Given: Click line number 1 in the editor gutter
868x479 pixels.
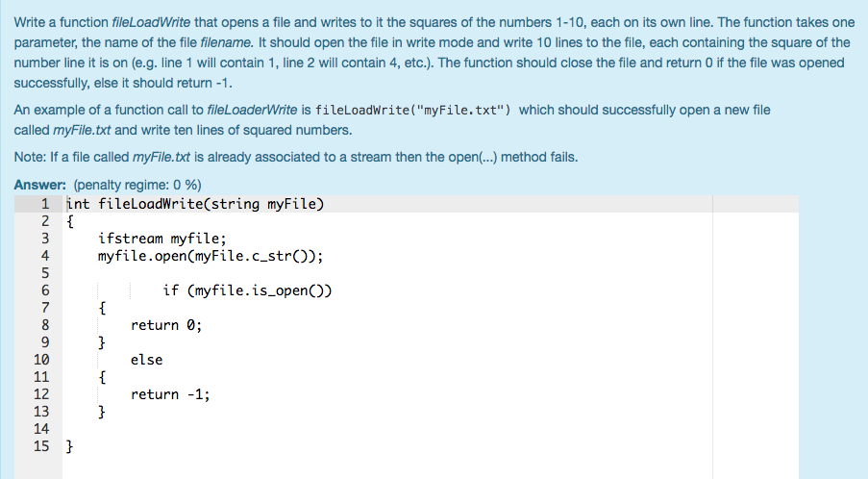Looking at the screenshot, I should pos(45,204).
